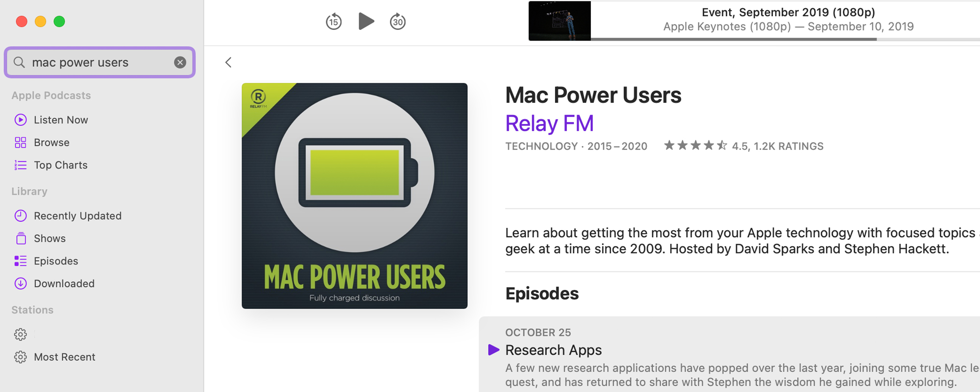Click the Listen Now play-circle icon
Viewport: 980px width, 392px height.
(21, 120)
